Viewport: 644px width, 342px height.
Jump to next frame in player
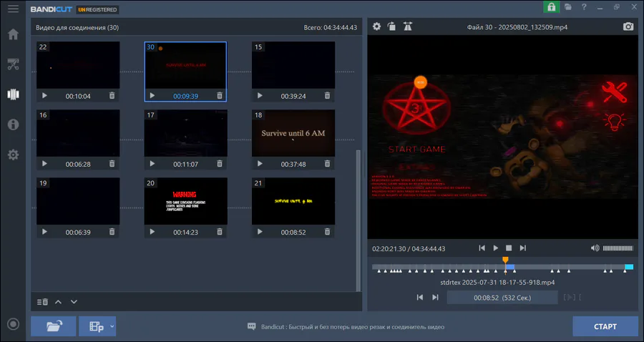tap(523, 248)
